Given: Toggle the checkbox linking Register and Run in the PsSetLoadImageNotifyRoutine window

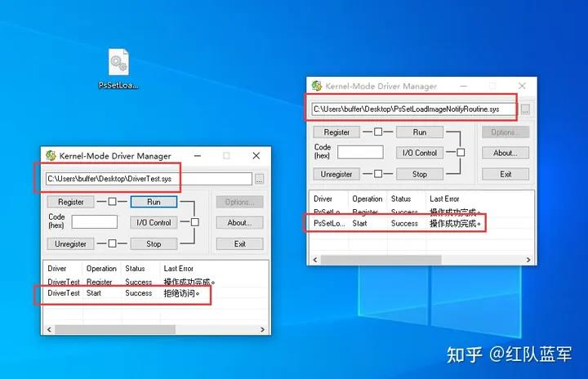Looking at the screenshot, I should click(x=378, y=132).
